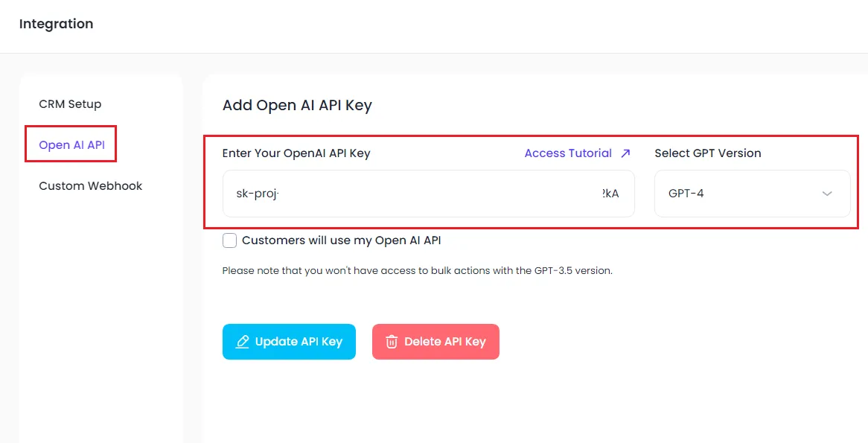Click the Enter Your OpenAI API Key label

tap(296, 153)
